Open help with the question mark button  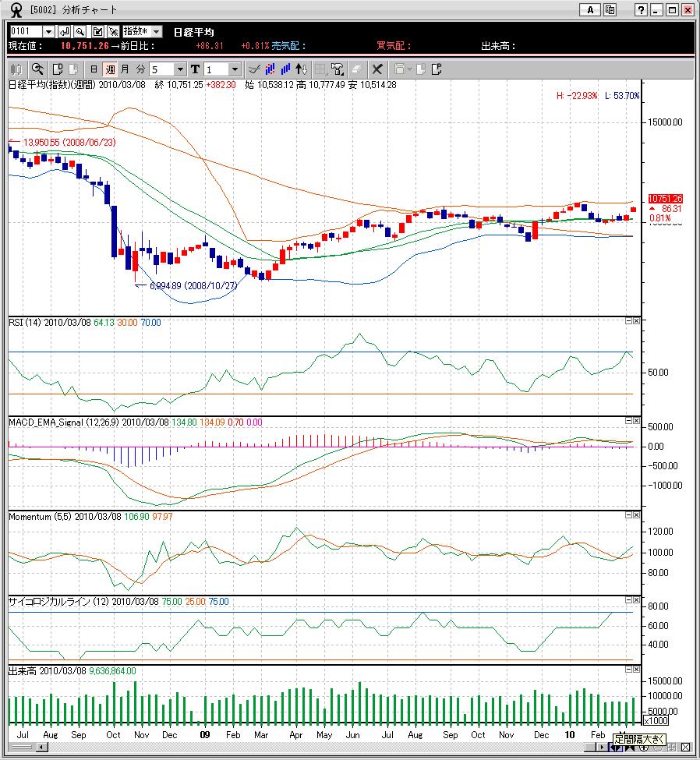coord(641,10)
